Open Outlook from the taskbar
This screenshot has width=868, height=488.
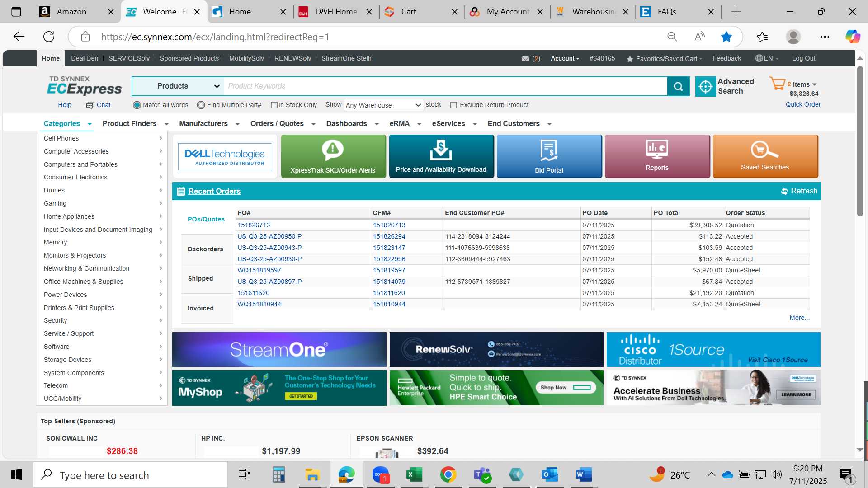[550, 475]
